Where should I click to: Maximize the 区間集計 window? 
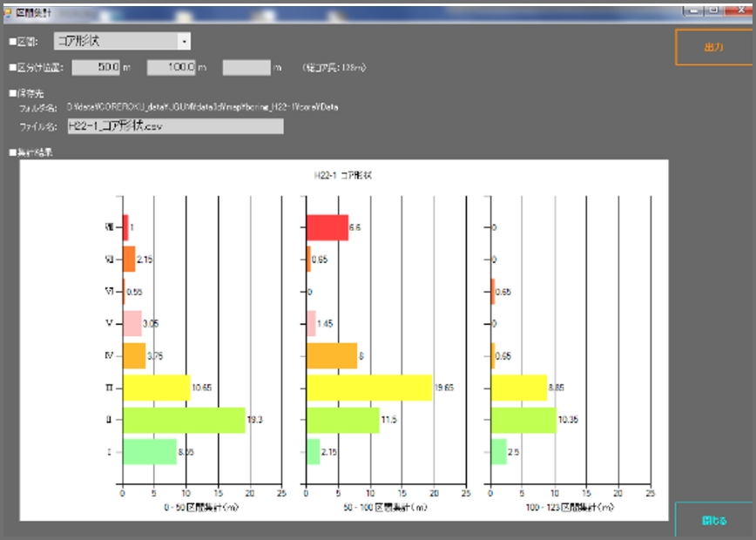pyautogui.click(x=713, y=10)
